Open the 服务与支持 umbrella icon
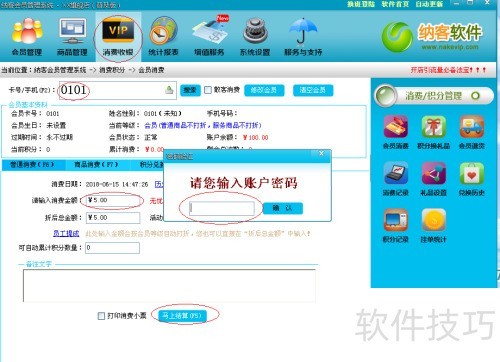 click(x=303, y=36)
